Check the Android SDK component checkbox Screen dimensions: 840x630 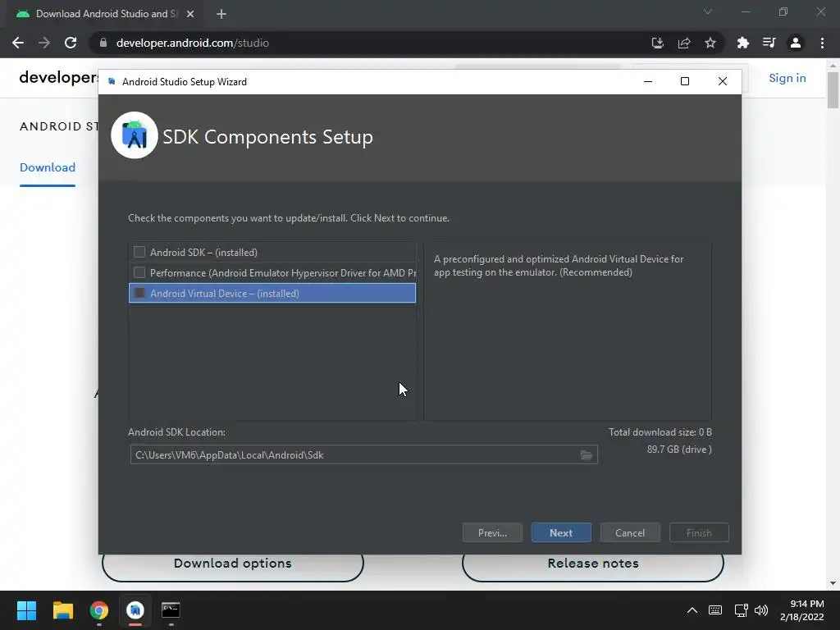click(139, 252)
